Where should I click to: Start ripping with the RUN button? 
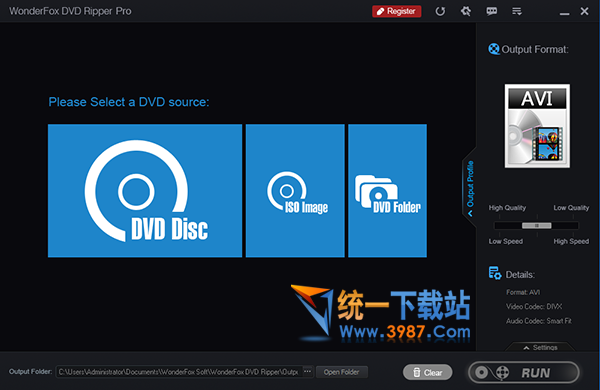coord(524,372)
